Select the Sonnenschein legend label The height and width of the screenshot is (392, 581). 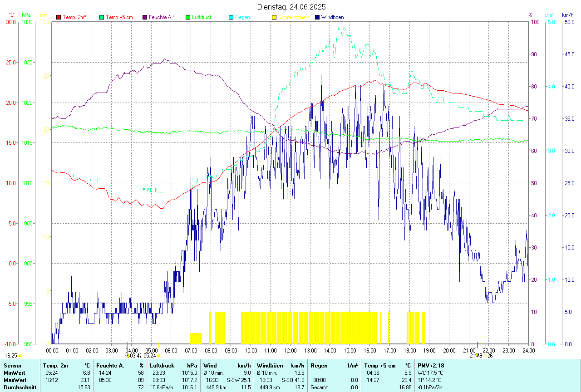click(x=294, y=17)
